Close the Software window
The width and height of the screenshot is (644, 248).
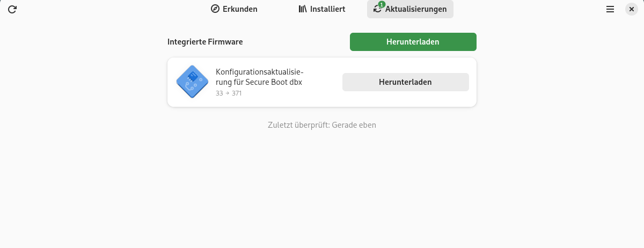pos(632,9)
